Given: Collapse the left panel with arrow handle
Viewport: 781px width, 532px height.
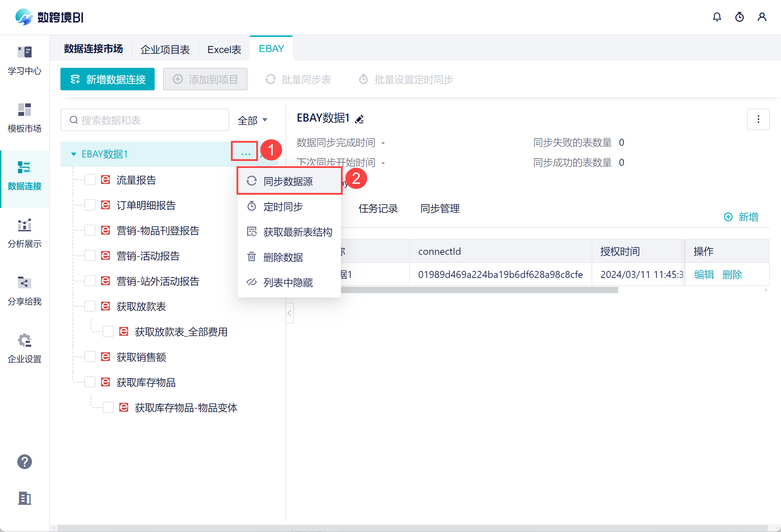Looking at the screenshot, I should 290,313.
